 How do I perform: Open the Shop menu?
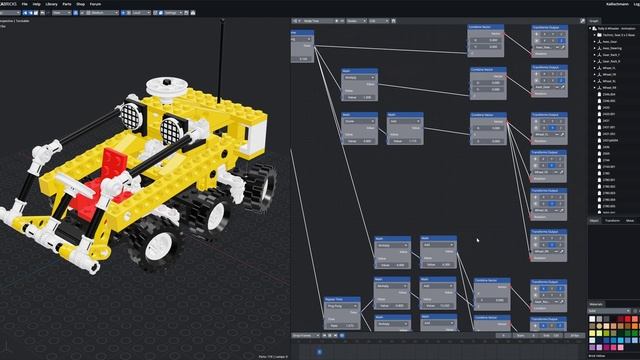click(81, 4)
